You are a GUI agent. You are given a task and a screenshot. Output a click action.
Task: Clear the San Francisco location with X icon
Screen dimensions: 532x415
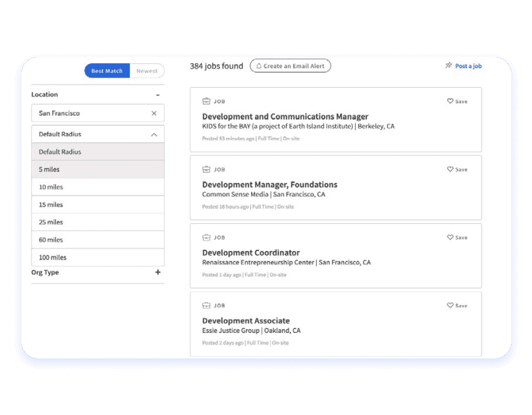pyautogui.click(x=154, y=113)
